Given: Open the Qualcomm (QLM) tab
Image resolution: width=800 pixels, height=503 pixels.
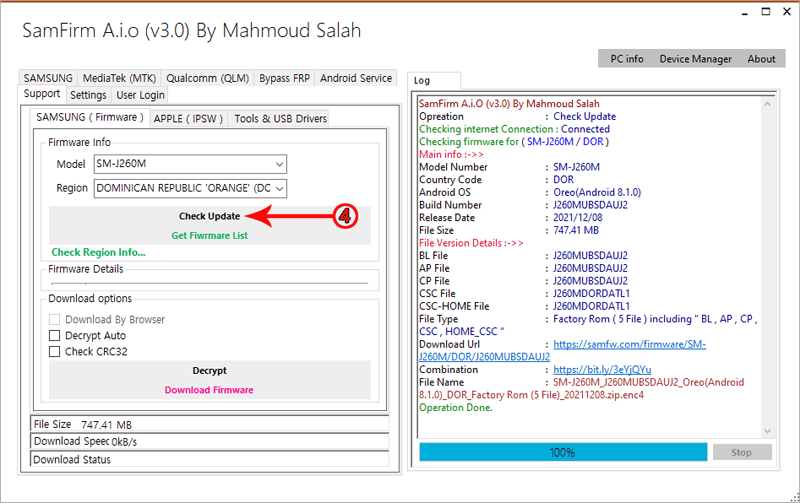Looking at the screenshot, I should (207, 78).
